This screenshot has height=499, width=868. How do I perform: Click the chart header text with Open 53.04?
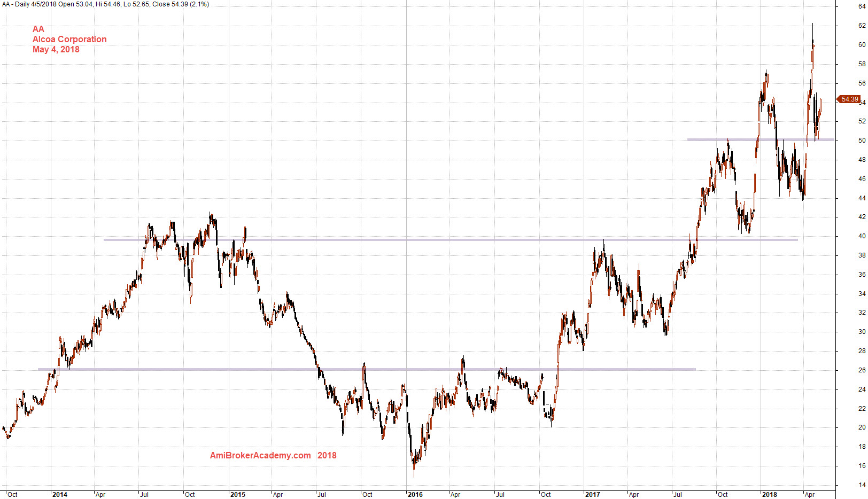pos(105,4)
